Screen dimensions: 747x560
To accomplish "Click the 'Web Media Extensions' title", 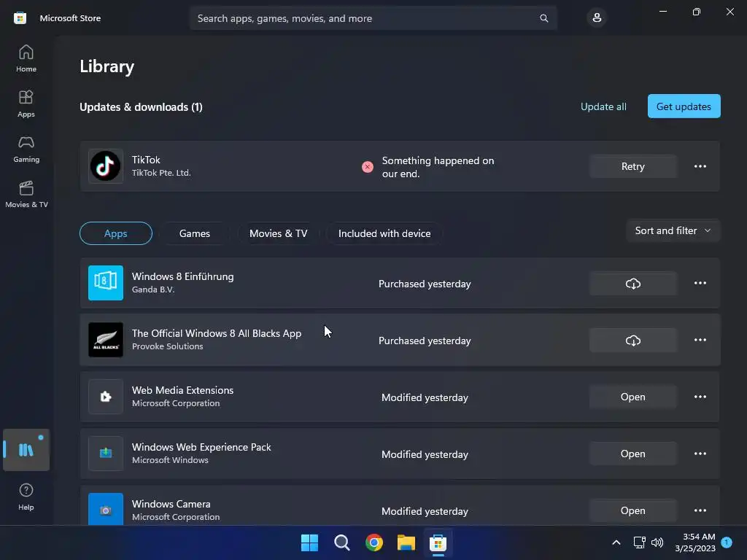I will tap(182, 390).
